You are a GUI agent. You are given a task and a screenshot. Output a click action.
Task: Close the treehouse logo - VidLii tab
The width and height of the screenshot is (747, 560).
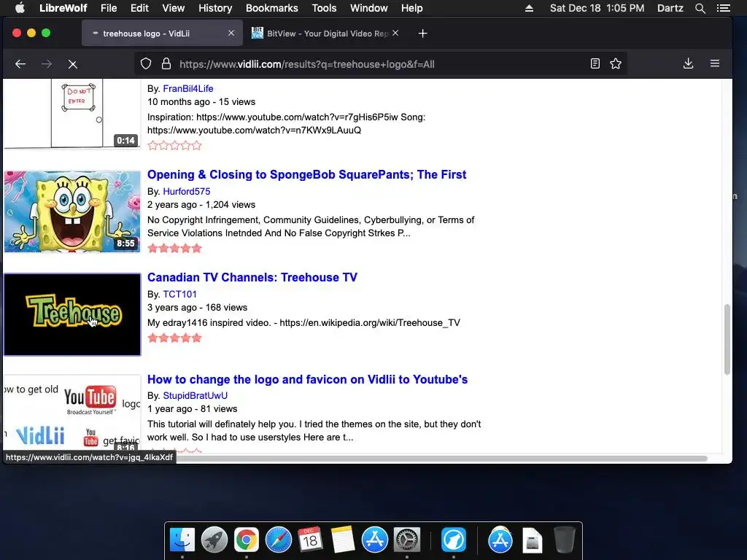(231, 33)
